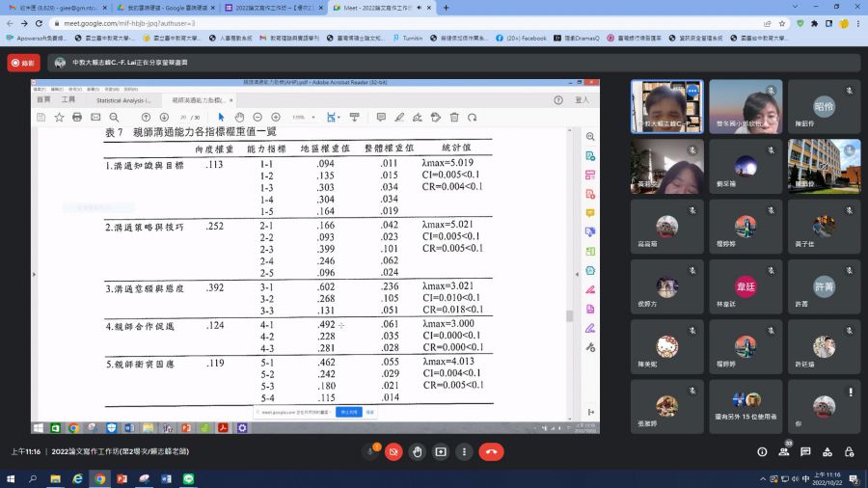The image size is (868, 488).
Task: Raise hand in the Meet call
Action: click(417, 451)
